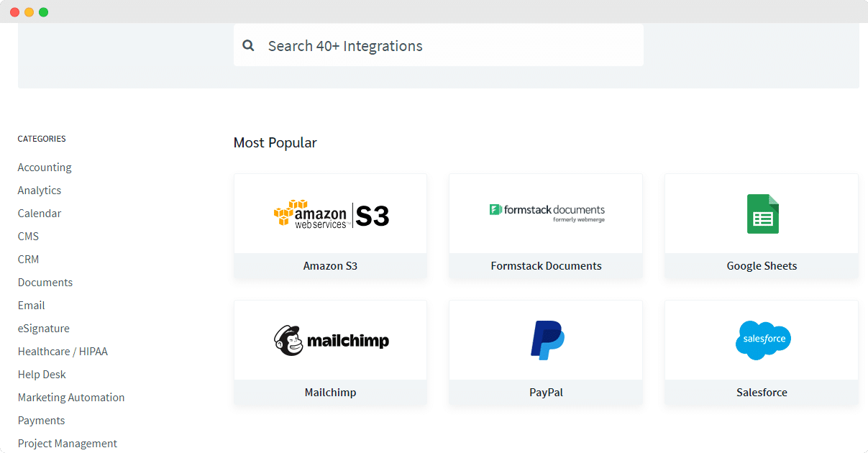This screenshot has width=868, height=453.
Task: Click the Salesforce cloud logo
Action: pyautogui.click(x=762, y=339)
